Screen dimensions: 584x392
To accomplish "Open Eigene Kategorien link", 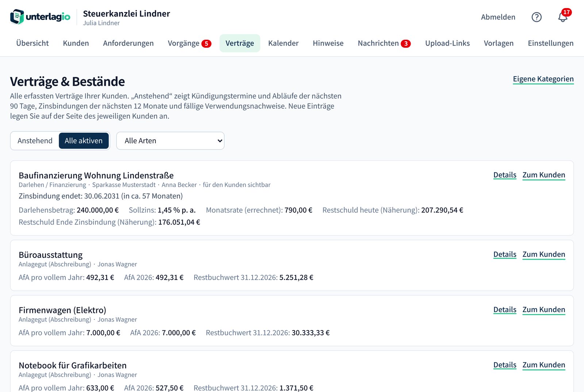I will 543,79.
